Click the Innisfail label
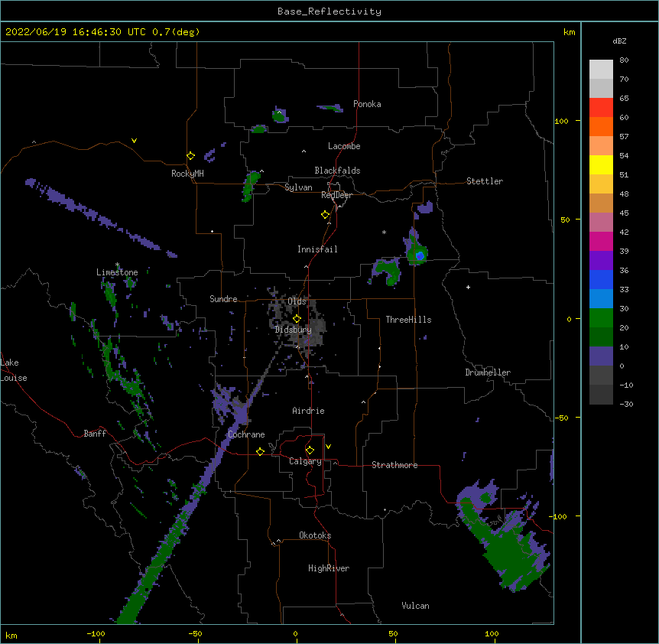 point(317,249)
